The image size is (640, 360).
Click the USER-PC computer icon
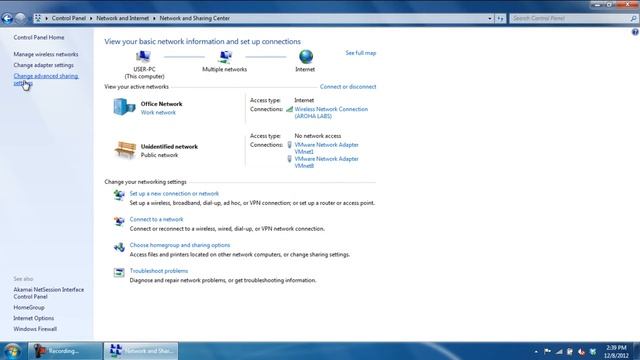click(x=143, y=57)
